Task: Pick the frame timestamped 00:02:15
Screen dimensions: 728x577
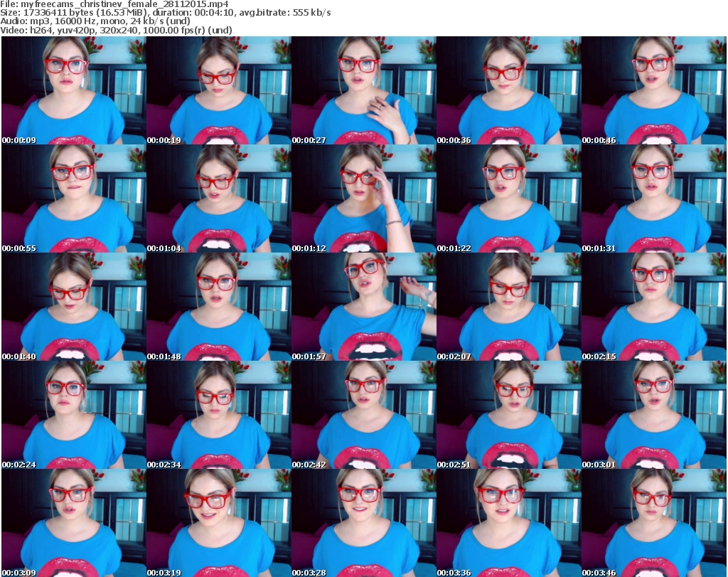Action: tap(654, 307)
